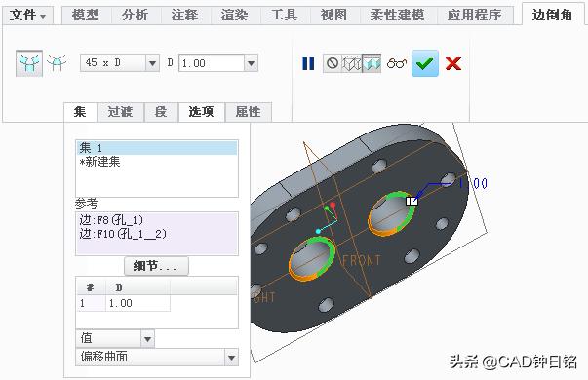The height and width of the screenshot is (380, 588).
Task: Select the FRONT datum plane label
Action: click(x=362, y=260)
